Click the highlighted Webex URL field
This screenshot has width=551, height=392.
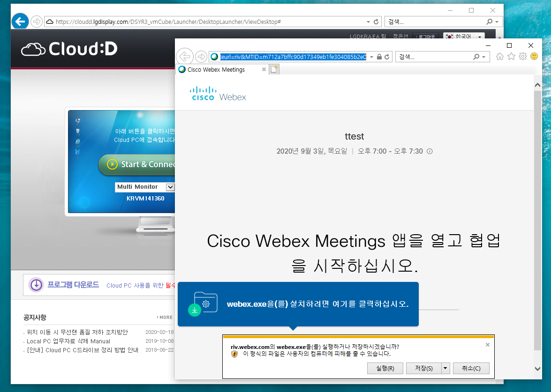(x=293, y=57)
